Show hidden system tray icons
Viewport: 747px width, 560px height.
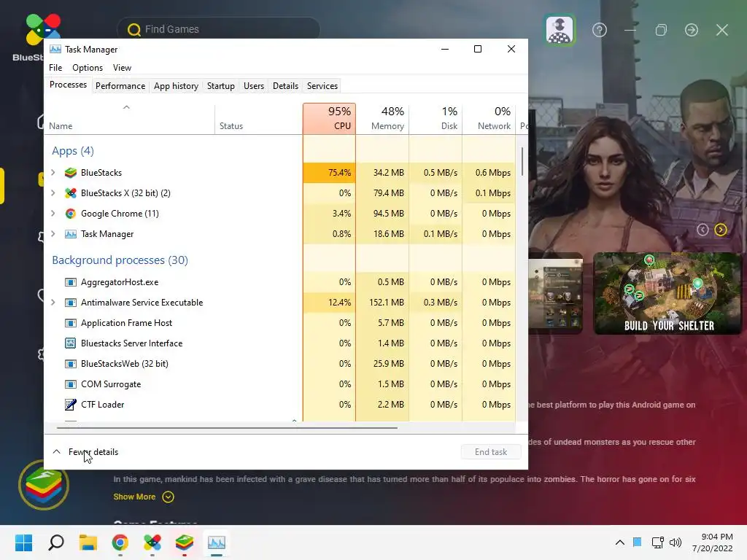[x=620, y=542]
